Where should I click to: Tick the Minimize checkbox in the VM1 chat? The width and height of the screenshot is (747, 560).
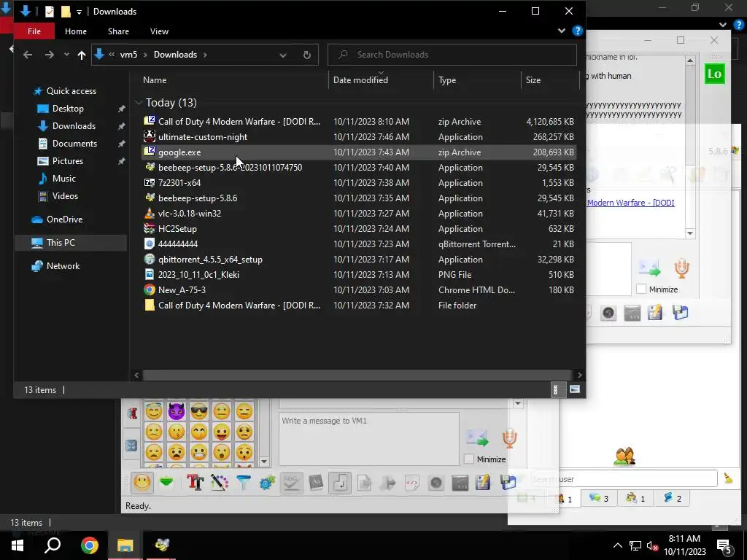point(469,459)
